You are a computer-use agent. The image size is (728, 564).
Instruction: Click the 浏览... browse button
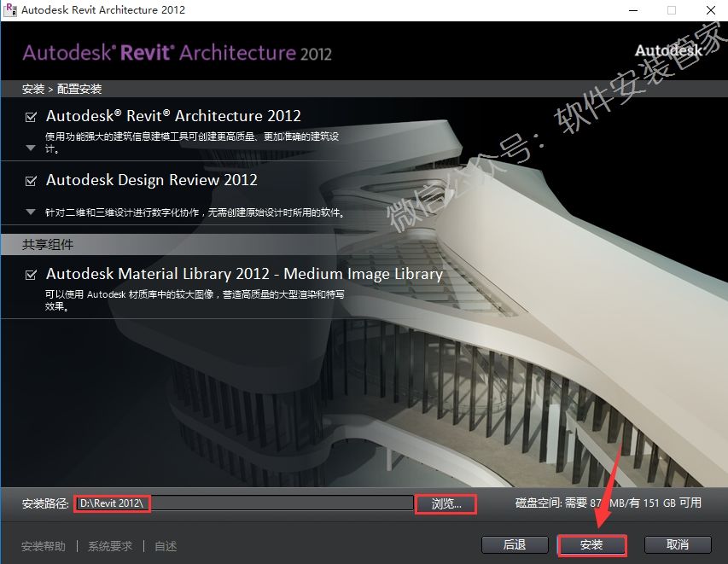click(x=446, y=504)
